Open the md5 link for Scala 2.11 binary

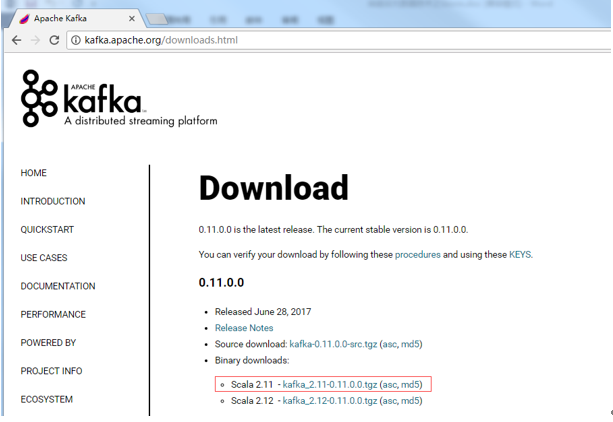(x=410, y=384)
